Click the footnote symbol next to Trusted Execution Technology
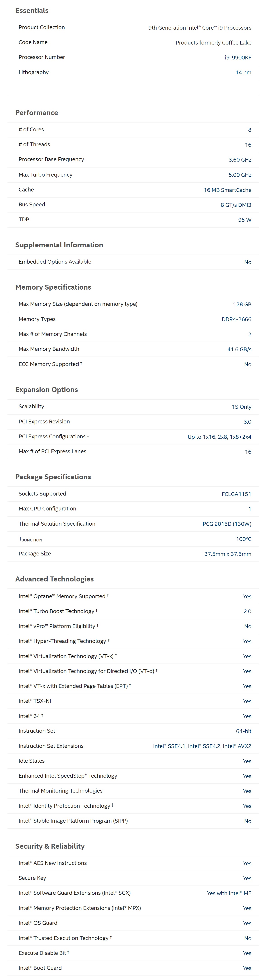This screenshot has width=271, height=980. (111, 937)
